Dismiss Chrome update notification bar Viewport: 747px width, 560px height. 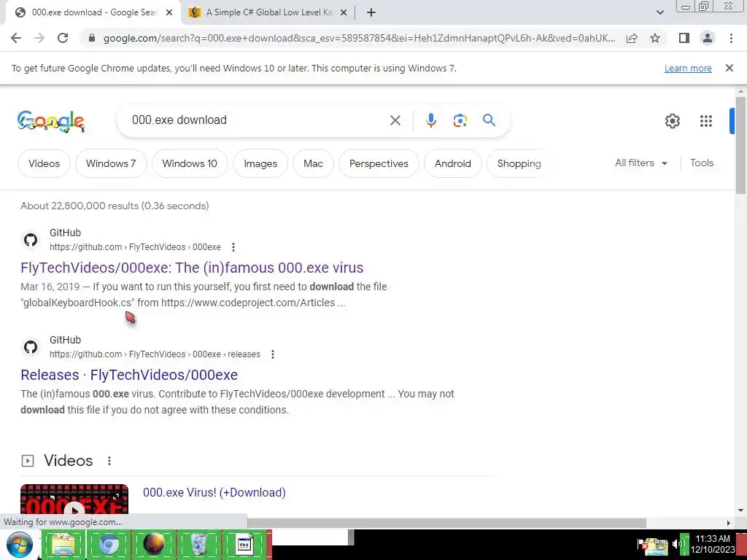pyautogui.click(x=729, y=68)
